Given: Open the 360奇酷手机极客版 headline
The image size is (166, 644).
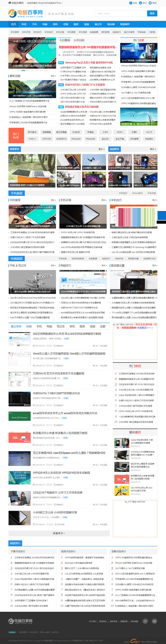Looking at the screenshot, I should 88,47.
